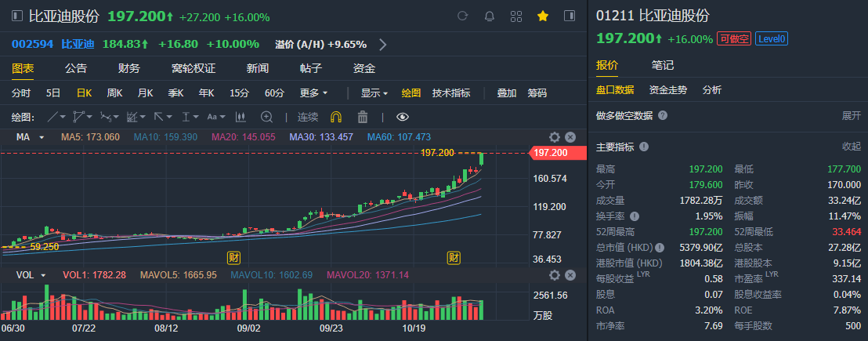This screenshot has width=868, height=341.
Task: Click the first 财 earnings marker
Action: point(233,257)
